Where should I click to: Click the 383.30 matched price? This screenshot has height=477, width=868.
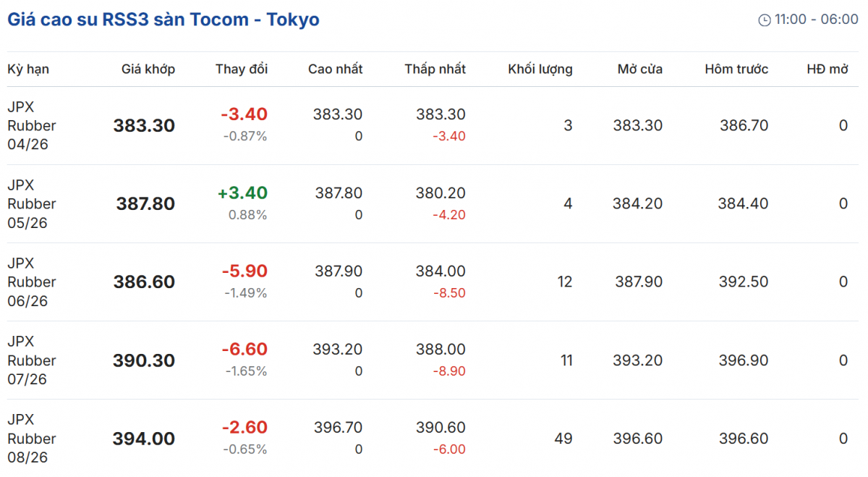pos(145,125)
